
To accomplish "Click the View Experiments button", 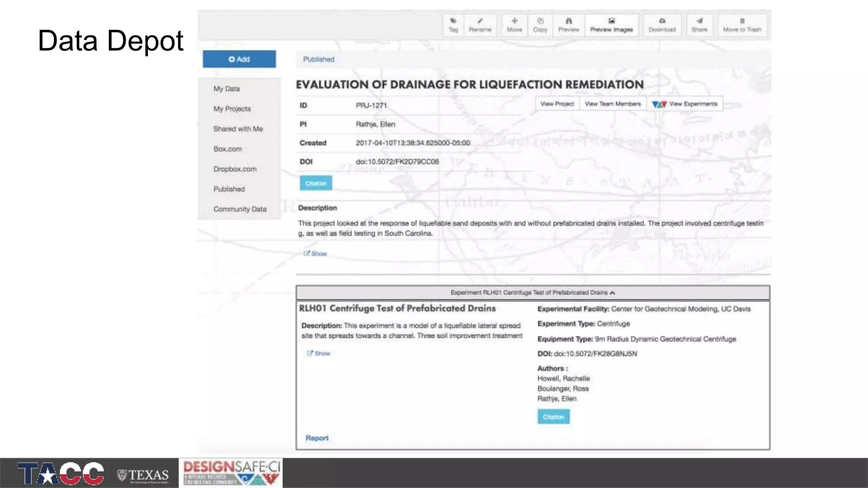I will click(684, 104).
